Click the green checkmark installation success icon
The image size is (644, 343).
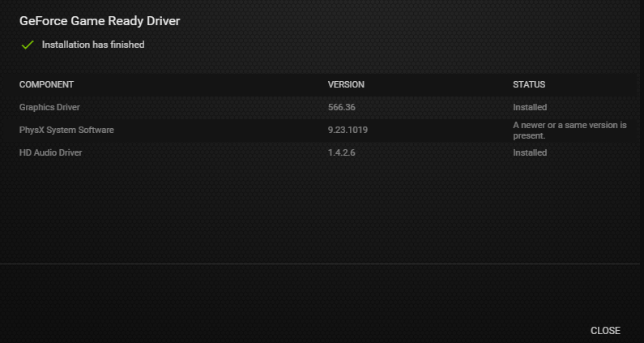pos(27,45)
